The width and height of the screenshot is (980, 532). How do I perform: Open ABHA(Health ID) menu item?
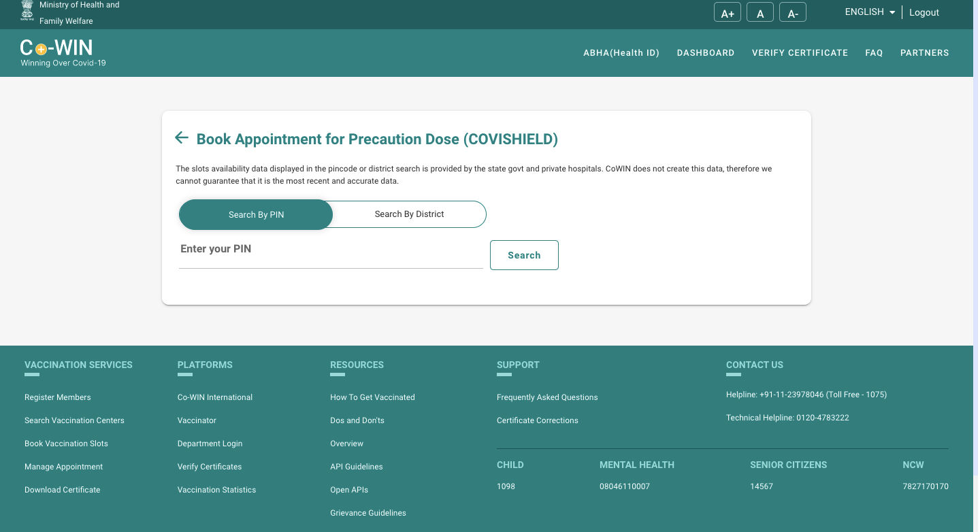621,52
